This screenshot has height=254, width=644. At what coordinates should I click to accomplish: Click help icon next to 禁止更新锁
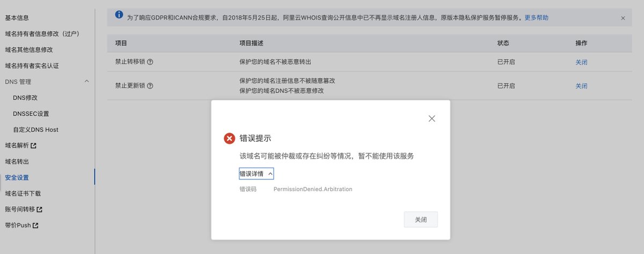point(150,86)
